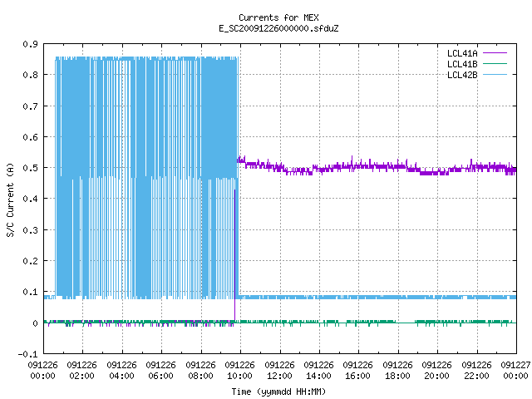Click the 091226 12:00 time tick label
The height and width of the screenshot is (399, 532).
(x=279, y=371)
